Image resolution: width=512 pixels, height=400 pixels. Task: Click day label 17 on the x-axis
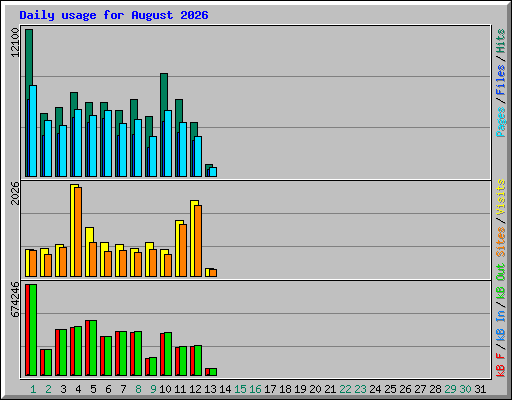point(270,389)
